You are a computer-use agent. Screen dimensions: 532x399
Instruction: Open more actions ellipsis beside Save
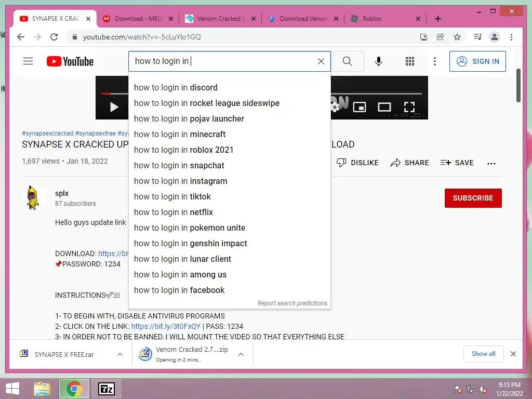491,163
